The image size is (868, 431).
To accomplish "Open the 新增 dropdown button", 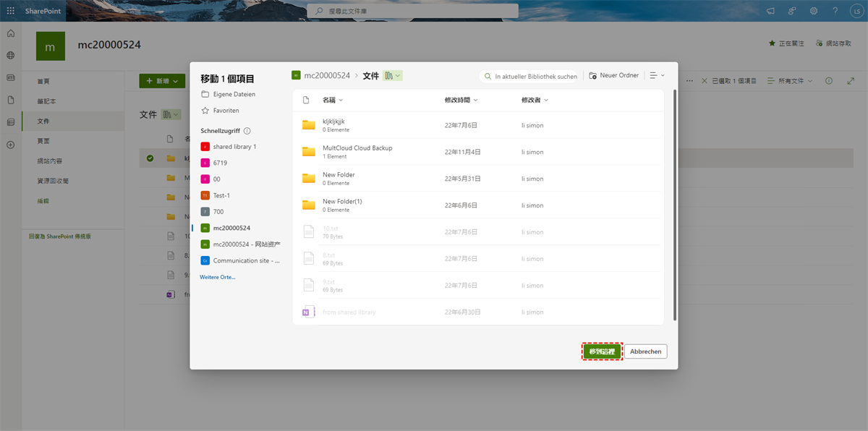I will click(x=162, y=81).
